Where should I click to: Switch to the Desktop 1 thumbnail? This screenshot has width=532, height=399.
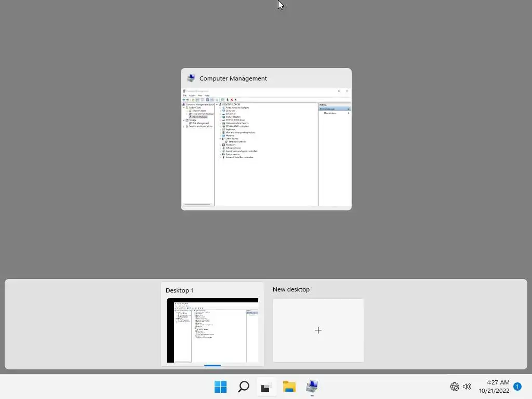(x=212, y=330)
